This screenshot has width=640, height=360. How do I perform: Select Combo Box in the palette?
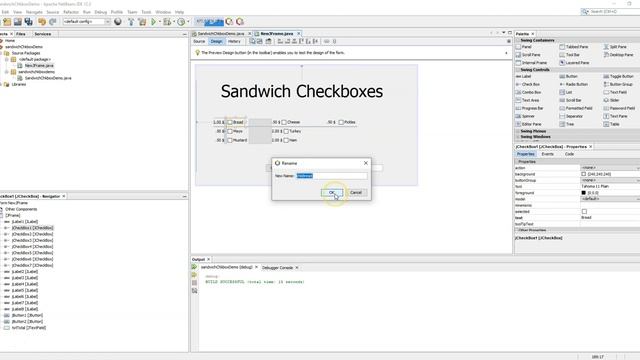click(x=528, y=92)
